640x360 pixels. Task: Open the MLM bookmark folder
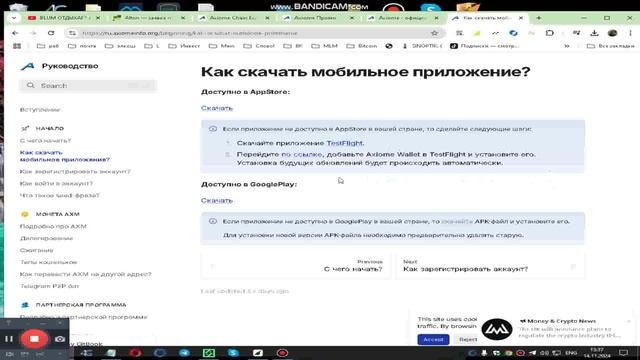coord(324,46)
